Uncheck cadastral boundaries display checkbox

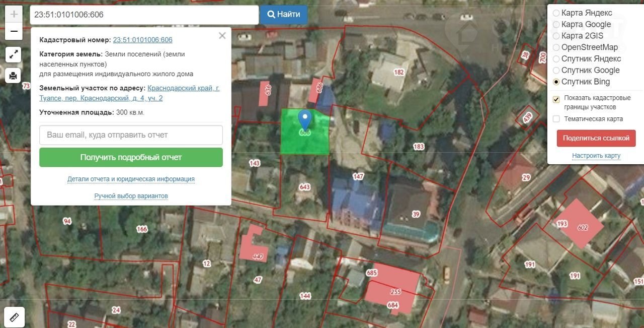[x=556, y=99]
